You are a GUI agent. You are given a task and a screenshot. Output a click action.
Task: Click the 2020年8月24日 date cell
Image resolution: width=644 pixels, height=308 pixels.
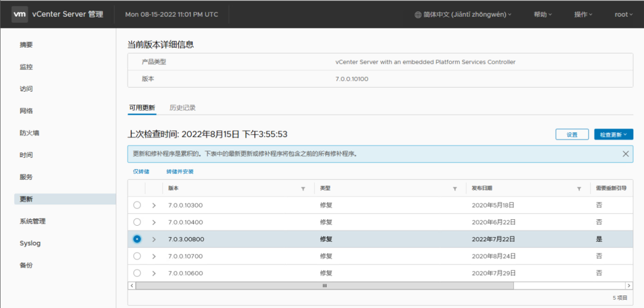(494, 256)
